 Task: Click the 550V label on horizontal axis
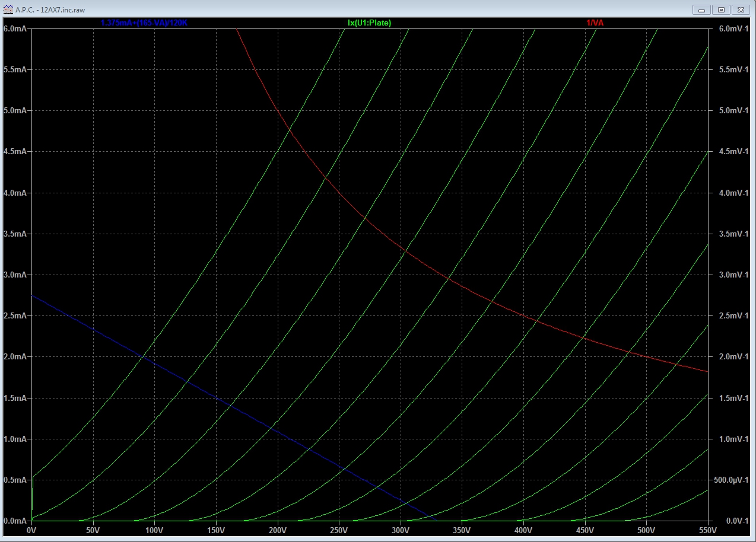707,530
